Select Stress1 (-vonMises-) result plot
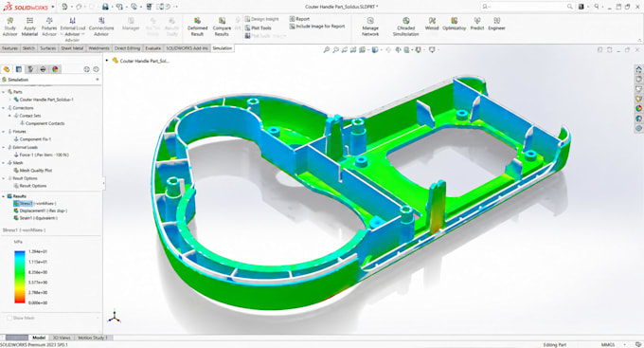 (35, 203)
